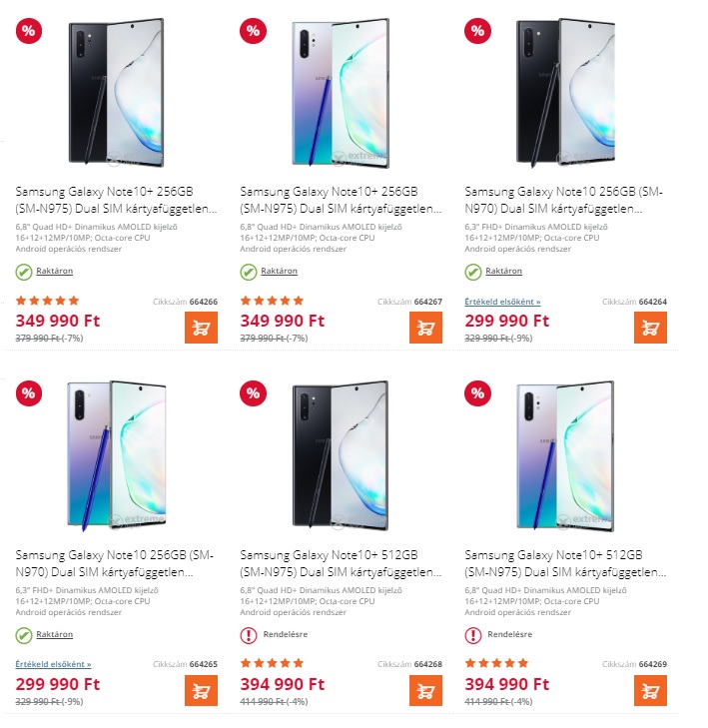This screenshot has width=708, height=728.
Task: Click 'Értékeld elsőként' link for item 664265
Action: pos(53,664)
